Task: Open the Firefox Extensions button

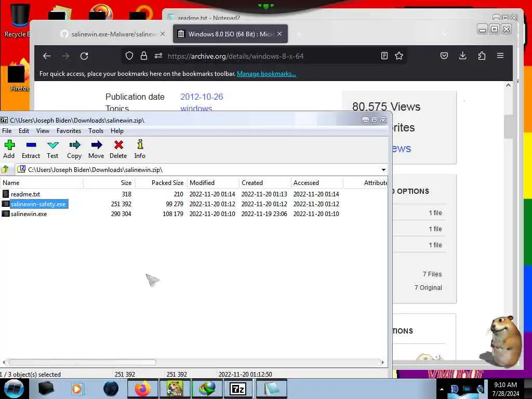Action: 482,56
